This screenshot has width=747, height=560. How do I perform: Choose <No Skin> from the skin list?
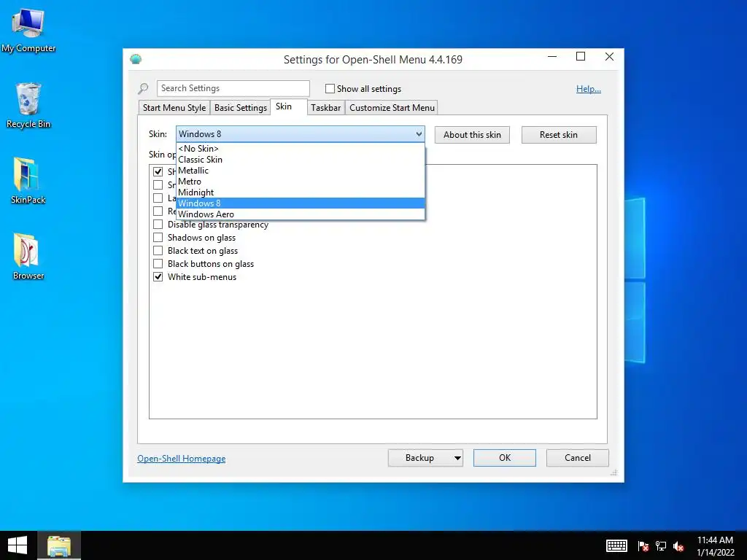tap(300, 149)
